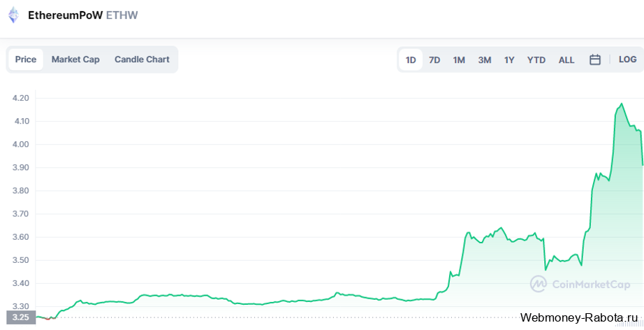Click the 3.30 axis label

point(21,306)
